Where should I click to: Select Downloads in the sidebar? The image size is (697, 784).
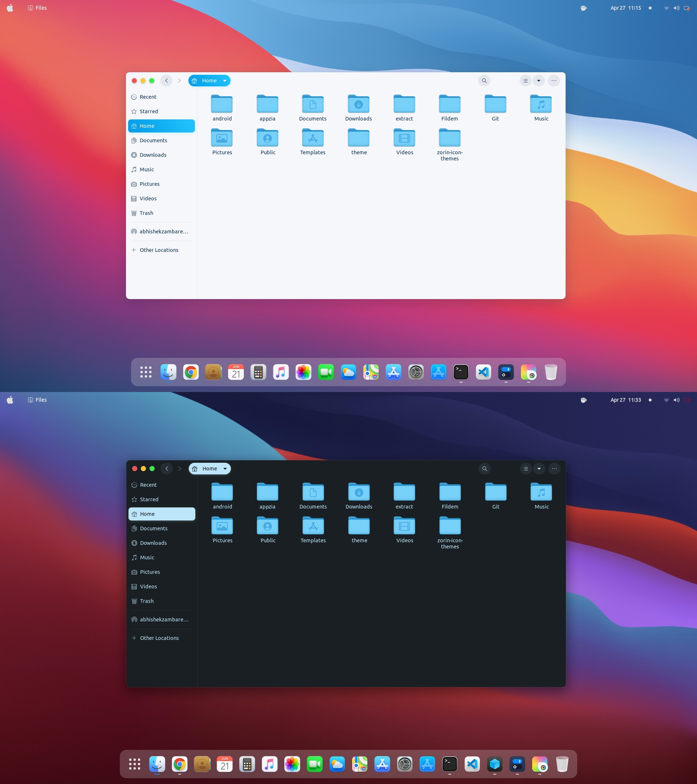click(153, 155)
